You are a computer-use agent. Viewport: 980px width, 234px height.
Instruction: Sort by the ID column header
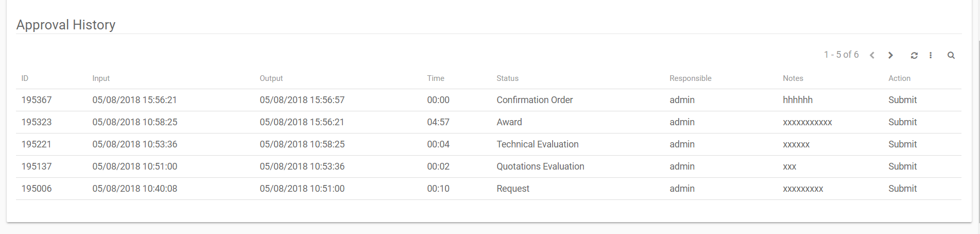tap(25, 78)
